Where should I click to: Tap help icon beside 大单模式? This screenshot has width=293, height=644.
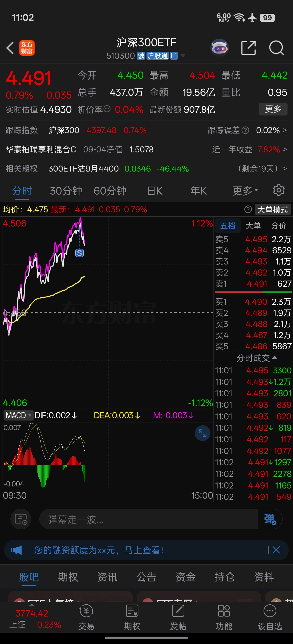(248, 209)
